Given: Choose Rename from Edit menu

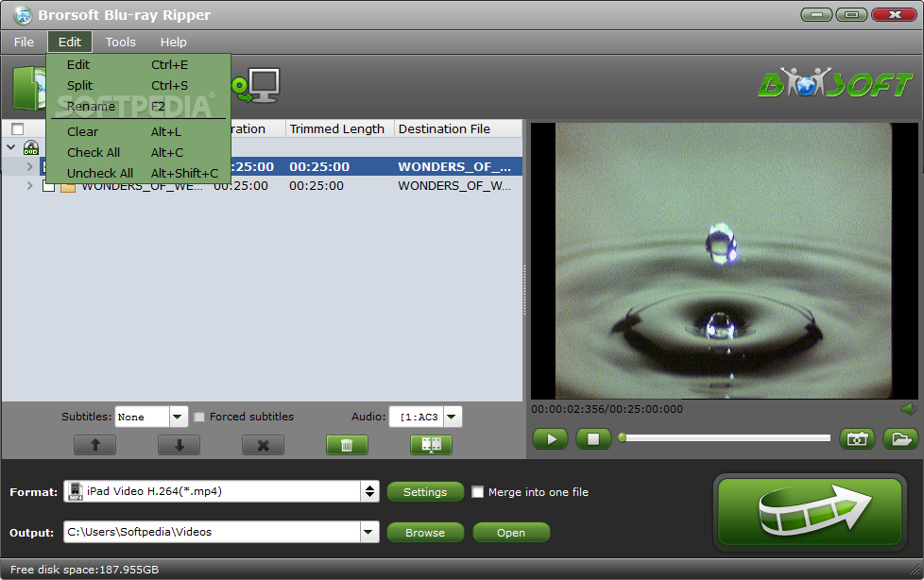Looking at the screenshot, I should 139,106.
